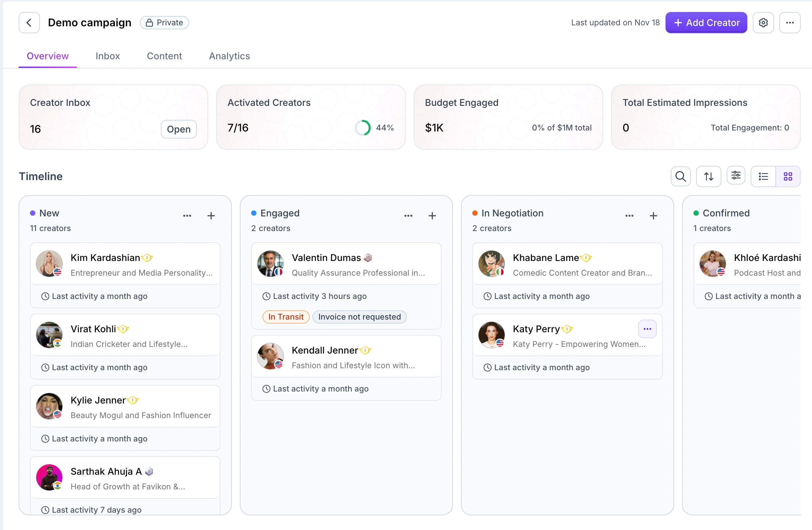Viewport: 812px width, 530px height.
Task: Open the Timeline filter sliders icon
Action: (736, 176)
